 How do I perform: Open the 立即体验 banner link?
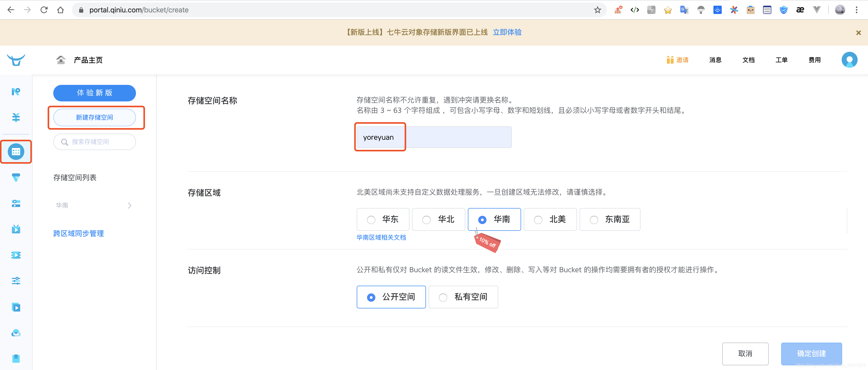tap(507, 32)
